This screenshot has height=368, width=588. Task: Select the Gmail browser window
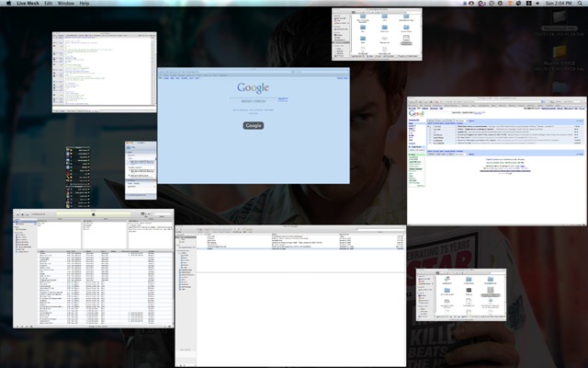496,161
